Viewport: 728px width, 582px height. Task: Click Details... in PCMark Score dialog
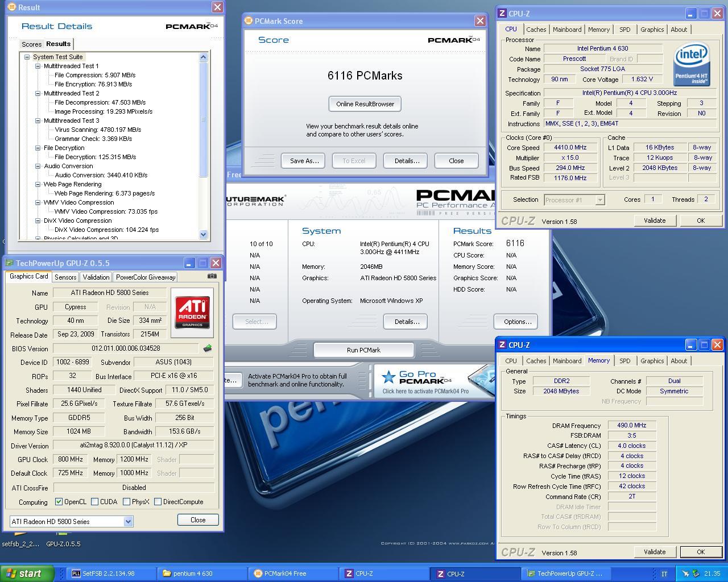pyautogui.click(x=407, y=161)
